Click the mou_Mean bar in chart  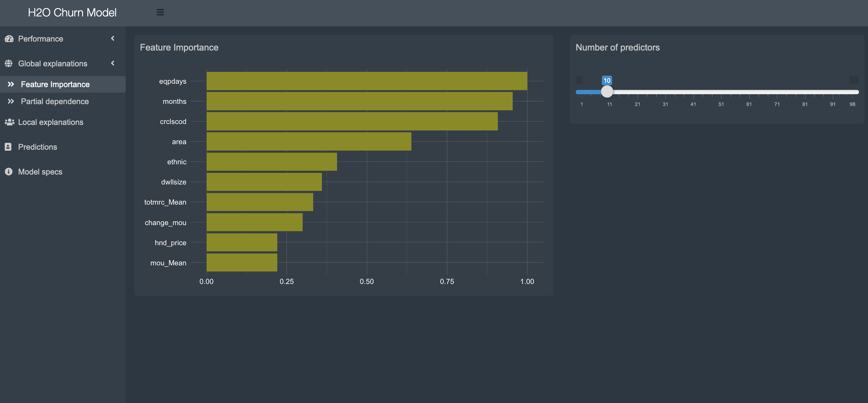click(x=242, y=262)
